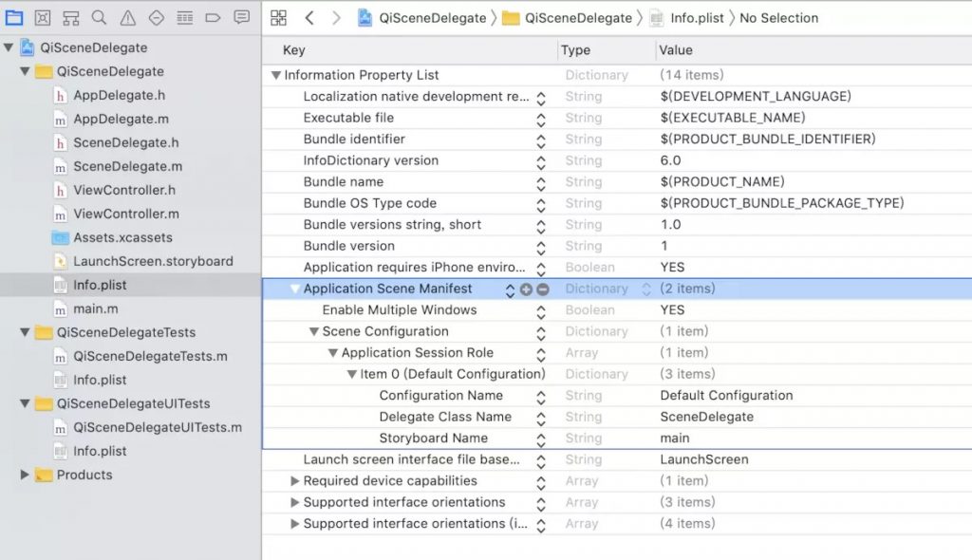The image size is (972, 560).
Task: Click No Selection in the breadcrumb
Action: [778, 18]
